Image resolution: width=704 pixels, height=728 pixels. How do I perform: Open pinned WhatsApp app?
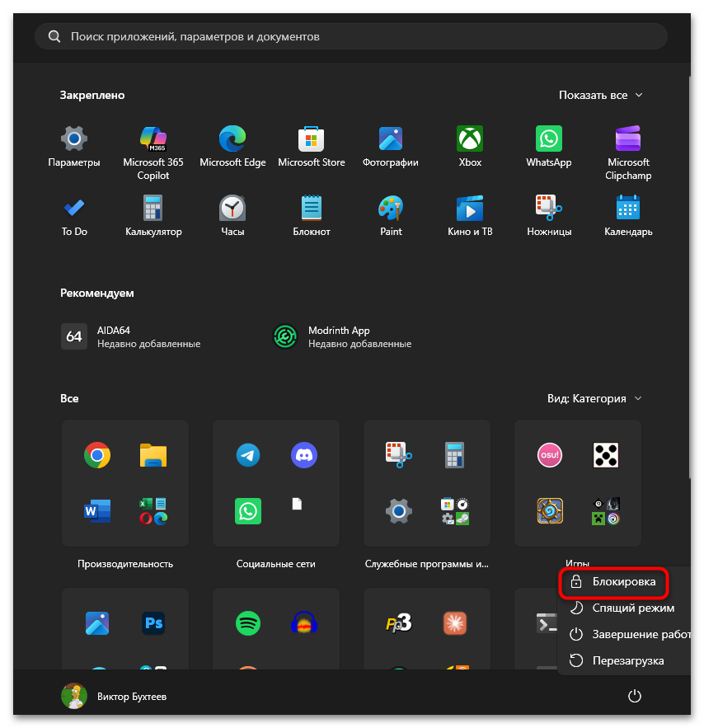point(548,147)
